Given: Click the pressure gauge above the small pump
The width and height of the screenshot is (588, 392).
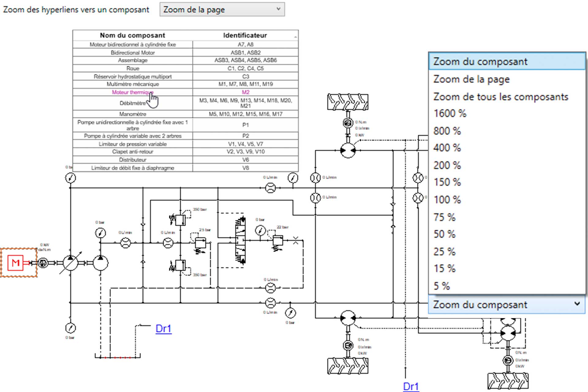Looking at the screenshot, I should (100, 233).
